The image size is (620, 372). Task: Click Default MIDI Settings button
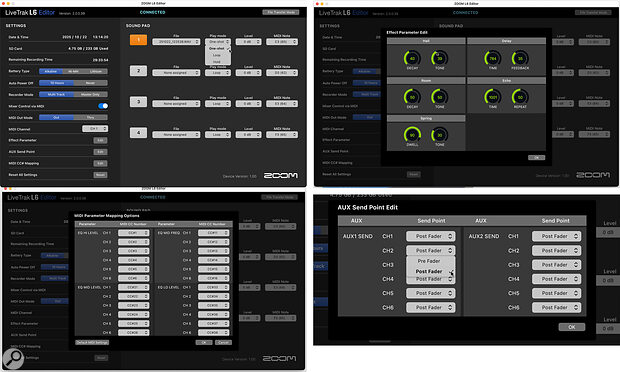pyautogui.click(x=92, y=342)
